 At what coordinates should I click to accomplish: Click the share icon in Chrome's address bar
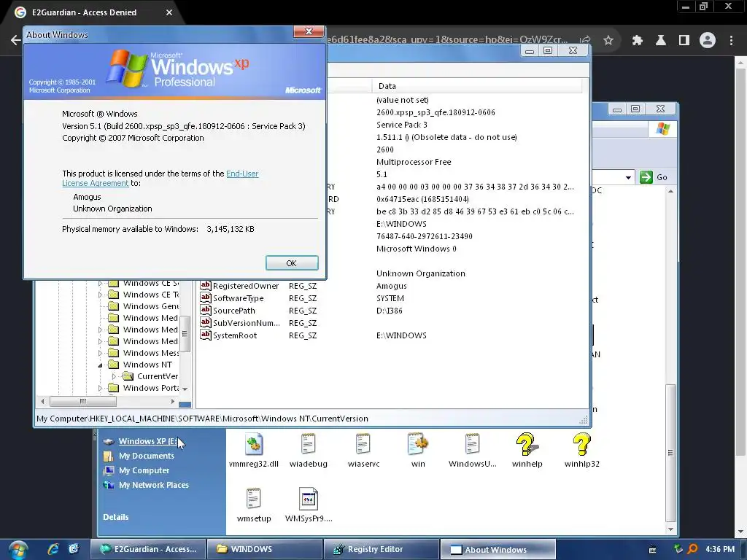585,40
